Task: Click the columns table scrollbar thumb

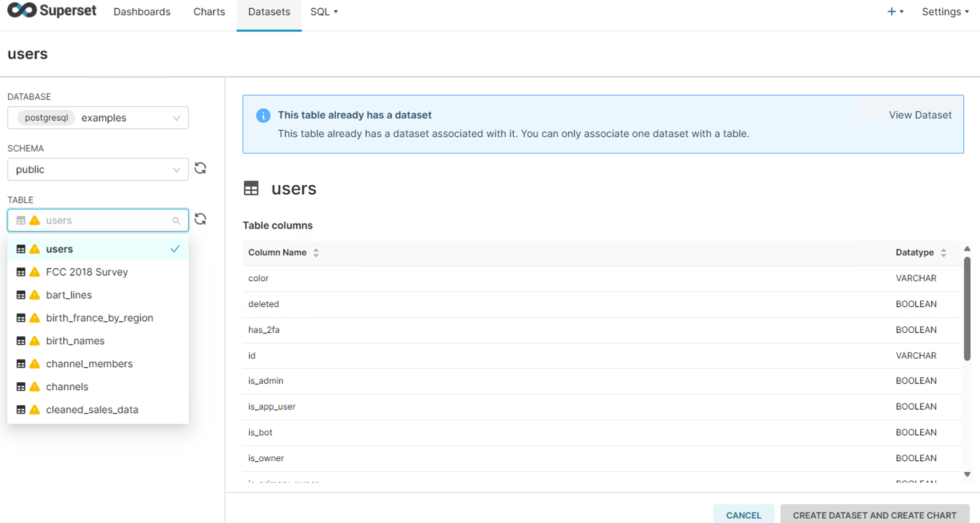Action: pyautogui.click(x=967, y=308)
